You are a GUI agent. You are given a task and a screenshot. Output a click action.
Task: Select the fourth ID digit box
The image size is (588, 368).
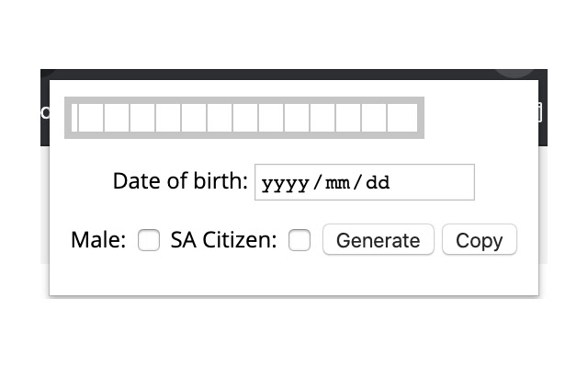[168, 118]
